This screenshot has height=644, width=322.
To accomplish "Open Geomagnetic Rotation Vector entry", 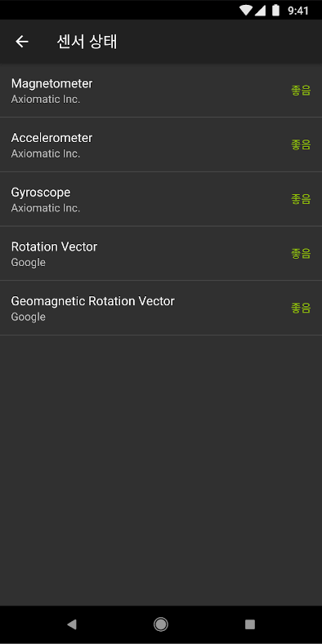I will 161,308.
